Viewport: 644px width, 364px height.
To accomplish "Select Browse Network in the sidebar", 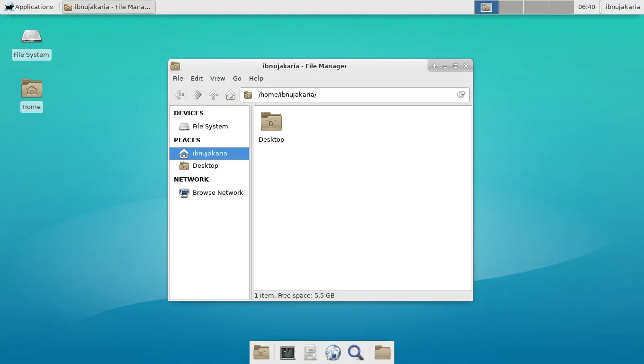I will (209, 193).
